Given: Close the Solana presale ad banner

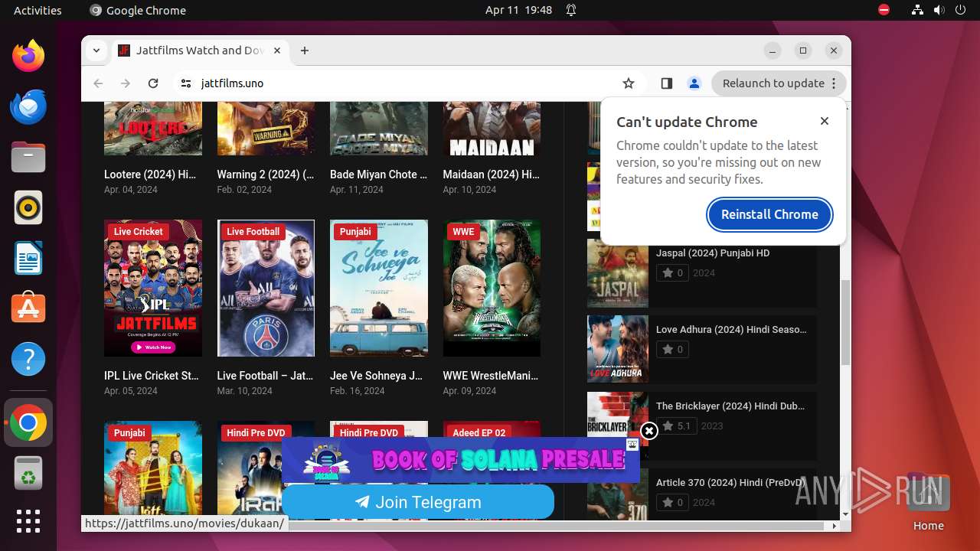Looking at the screenshot, I should click(649, 431).
